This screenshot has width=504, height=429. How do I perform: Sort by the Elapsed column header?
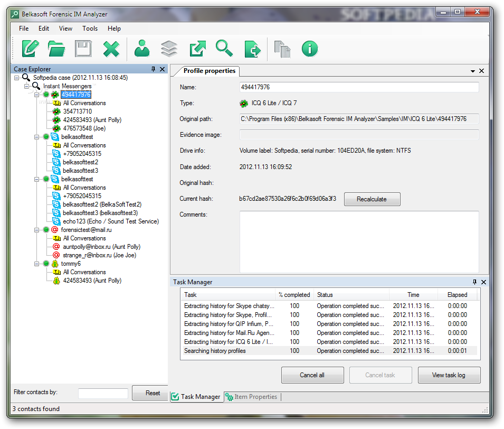point(457,295)
